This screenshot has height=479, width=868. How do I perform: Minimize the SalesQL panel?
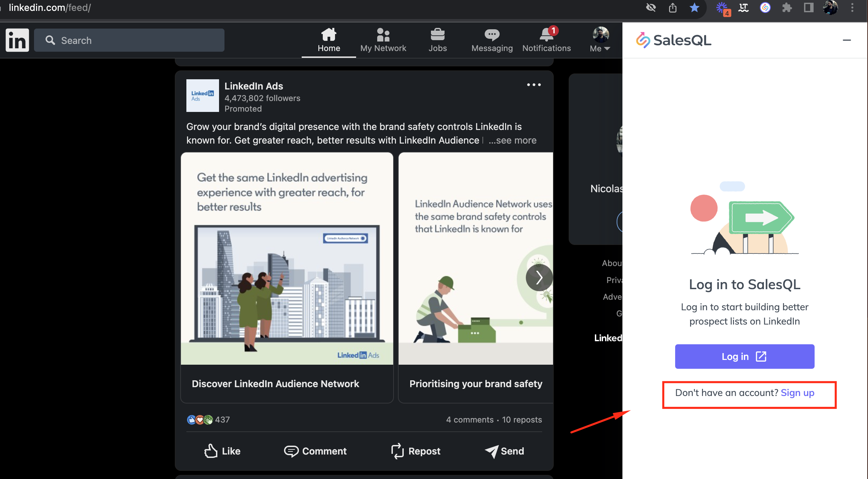pyautogui.click(x=847, y=40)
